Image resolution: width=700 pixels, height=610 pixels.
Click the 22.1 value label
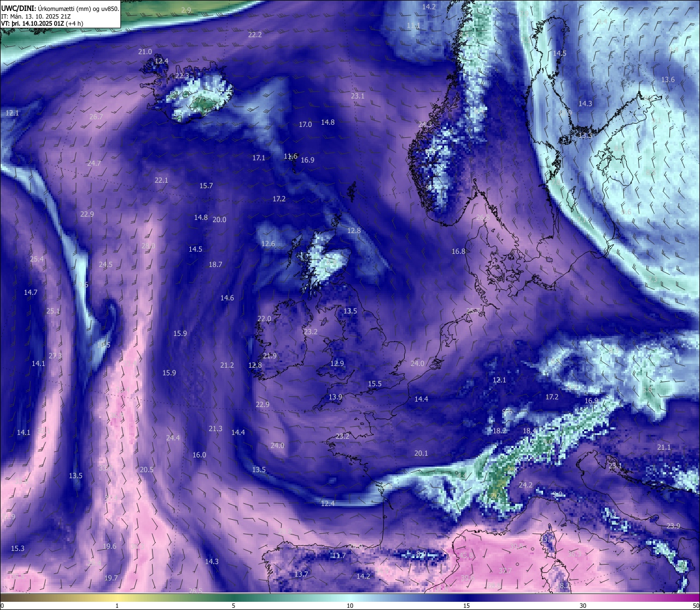pos(161,181)
